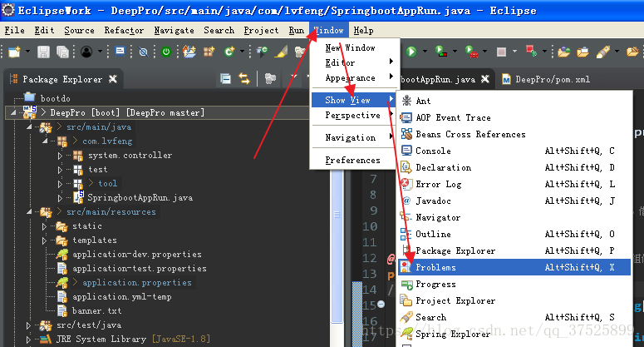Screen dimensions: 644x347
Task: Open dropdown arrow beside profile avatar icon
Action: [100, 52]
